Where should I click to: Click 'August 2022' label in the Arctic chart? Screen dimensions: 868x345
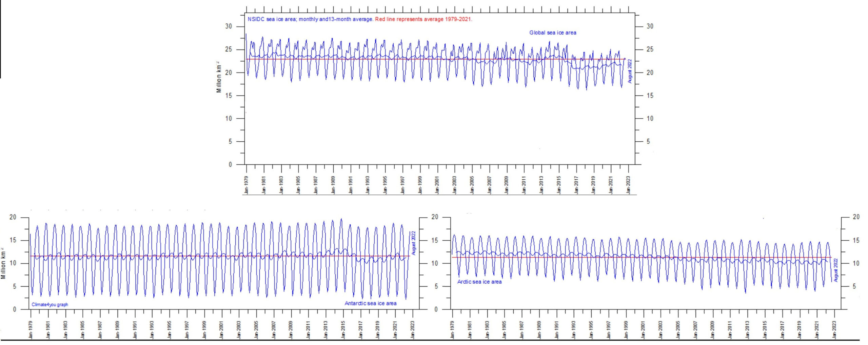836,270
